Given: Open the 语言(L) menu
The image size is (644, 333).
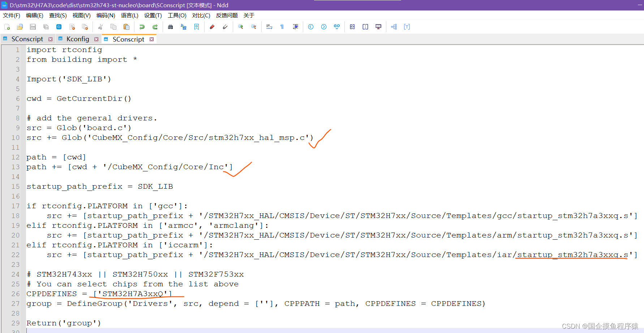Looking at the screenshot, I should tap(129, 15).
